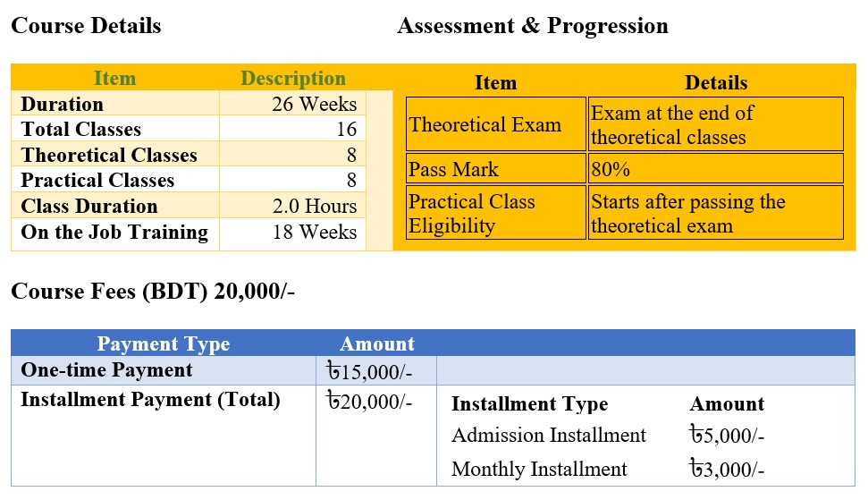Click the Admission Installment entry
Screen dimensions: 868x500
548,436
